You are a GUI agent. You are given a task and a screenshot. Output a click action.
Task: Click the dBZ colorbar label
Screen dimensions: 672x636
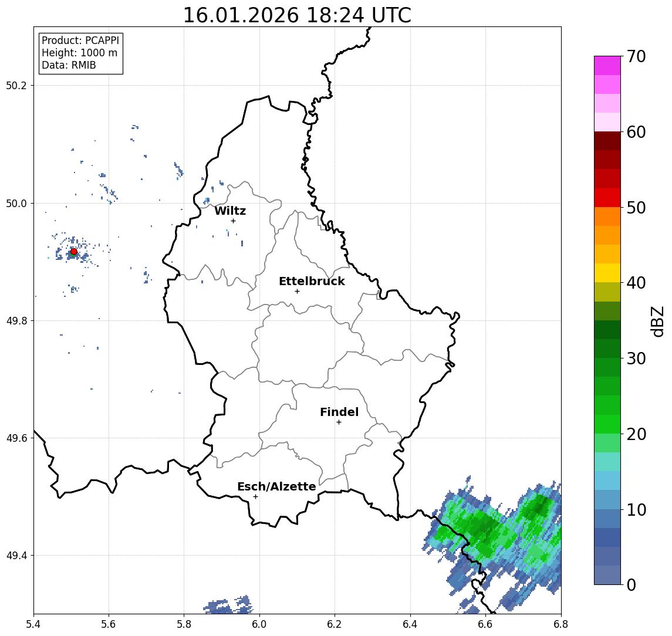(657, 322)
